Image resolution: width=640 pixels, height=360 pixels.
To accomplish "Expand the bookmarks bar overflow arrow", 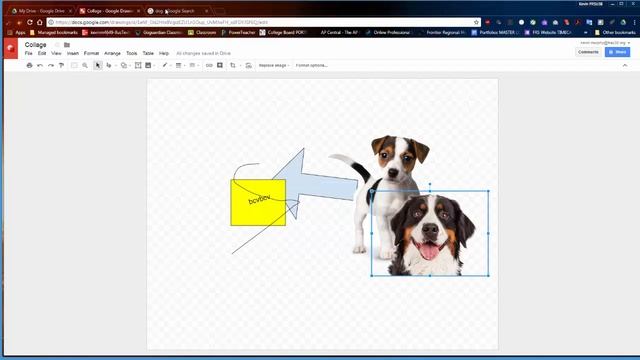I will click(x=586, y=32).
